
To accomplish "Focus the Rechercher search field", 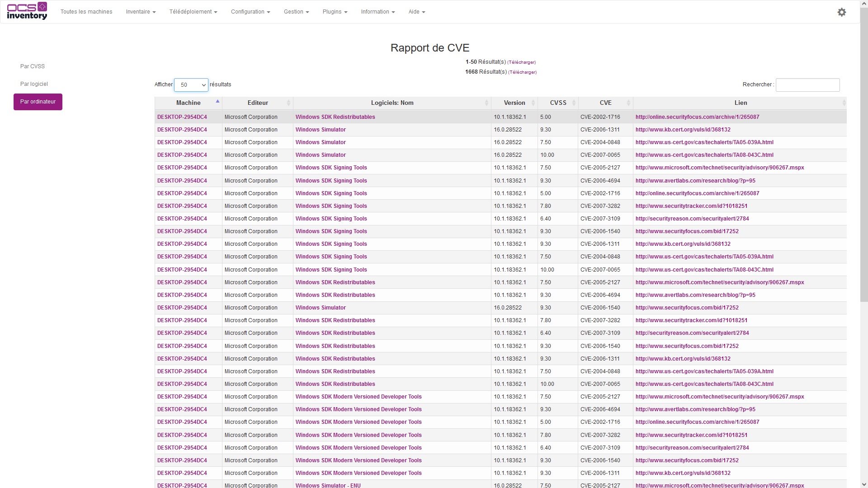I will 807,85.
